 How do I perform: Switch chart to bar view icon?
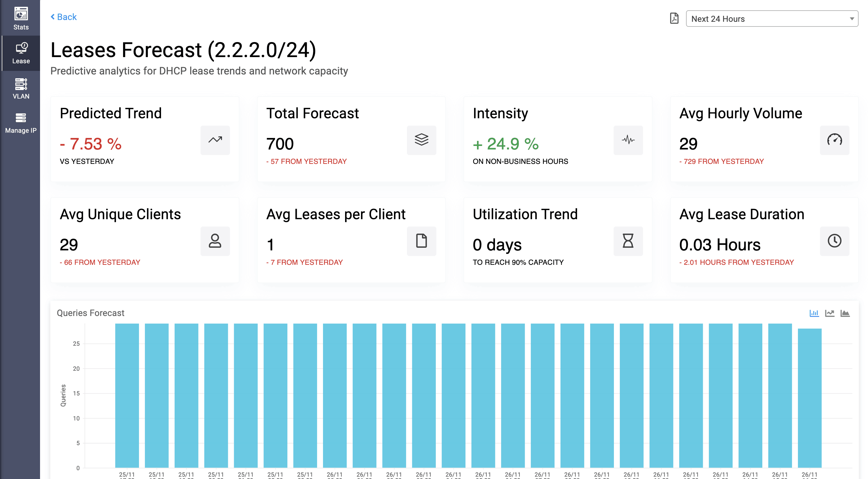814,313
